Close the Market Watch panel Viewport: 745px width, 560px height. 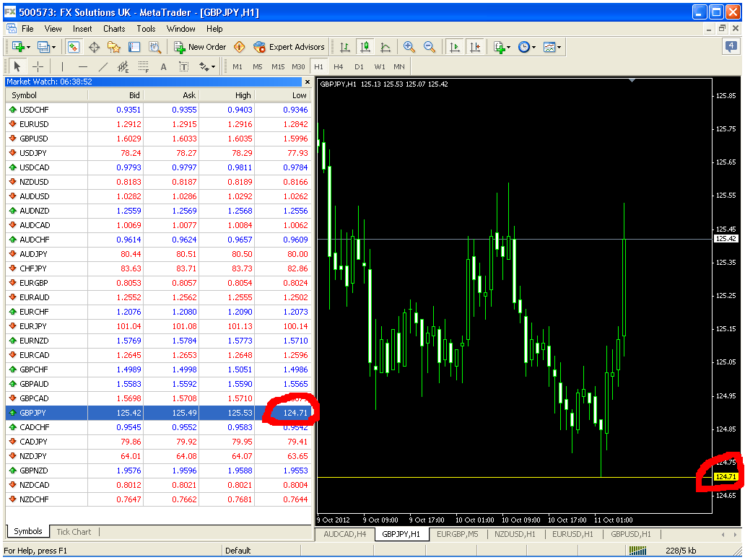point(308,82)
